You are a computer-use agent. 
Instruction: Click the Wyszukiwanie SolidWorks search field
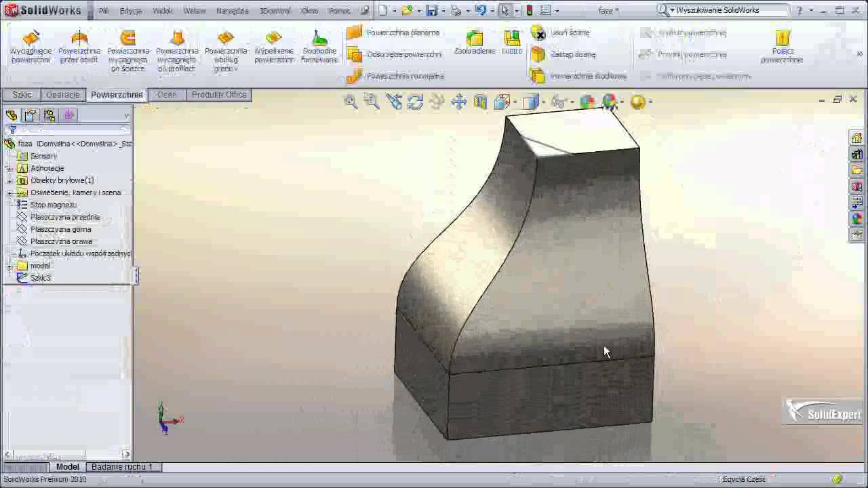pyautogui.click(x=731, y=10)
